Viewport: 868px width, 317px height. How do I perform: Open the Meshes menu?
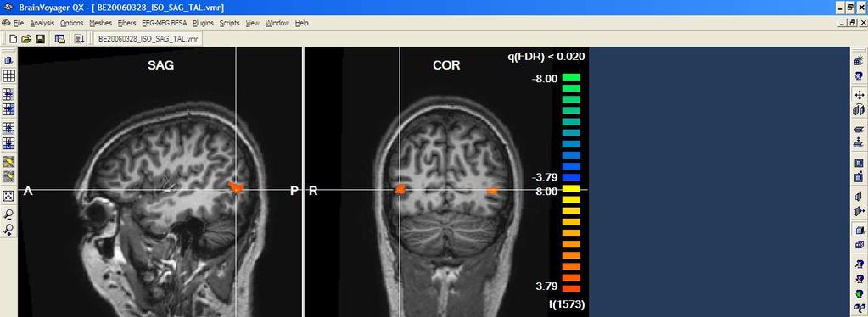click(101, 23)
